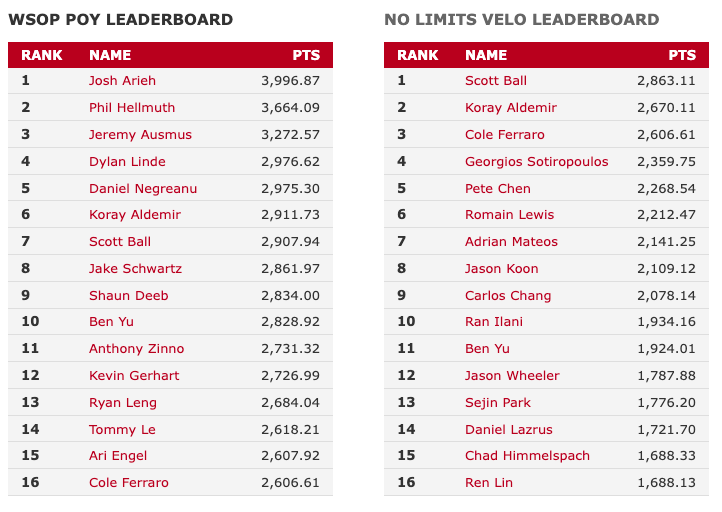Click PTS column header in WSOP POY table

point(306,55)
